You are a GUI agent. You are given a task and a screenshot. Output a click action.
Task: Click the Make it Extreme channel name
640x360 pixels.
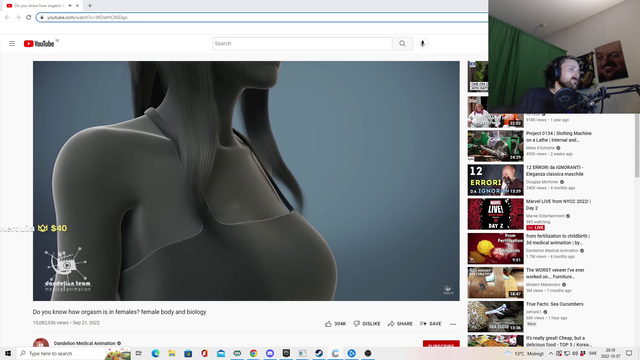click(x=540, y=148)
